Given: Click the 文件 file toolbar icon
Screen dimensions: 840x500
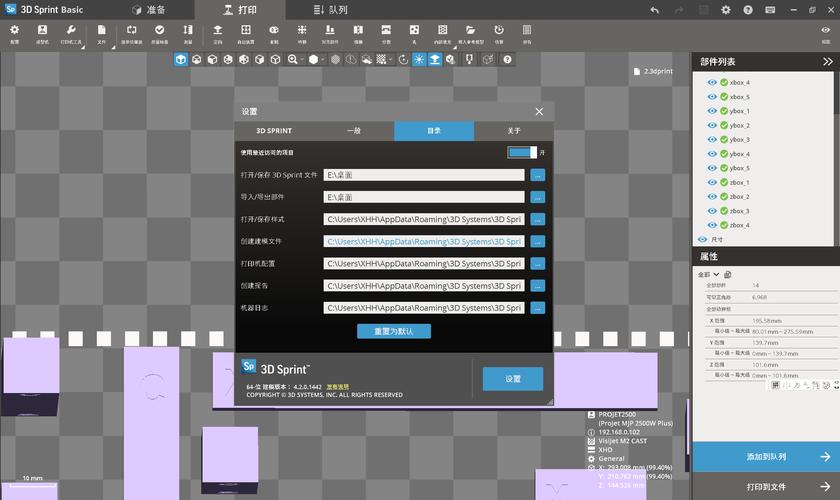Looking at the screenshot, I should point(101,34).
